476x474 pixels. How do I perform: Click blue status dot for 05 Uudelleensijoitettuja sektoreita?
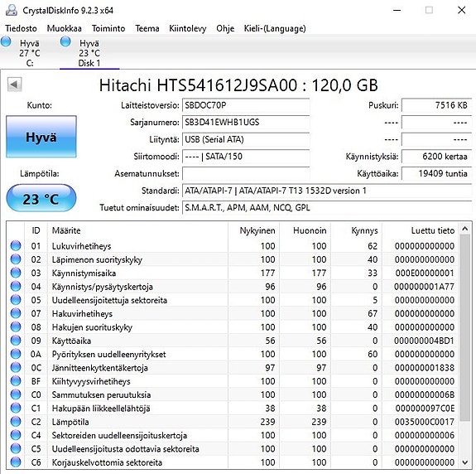coord(16,300)
